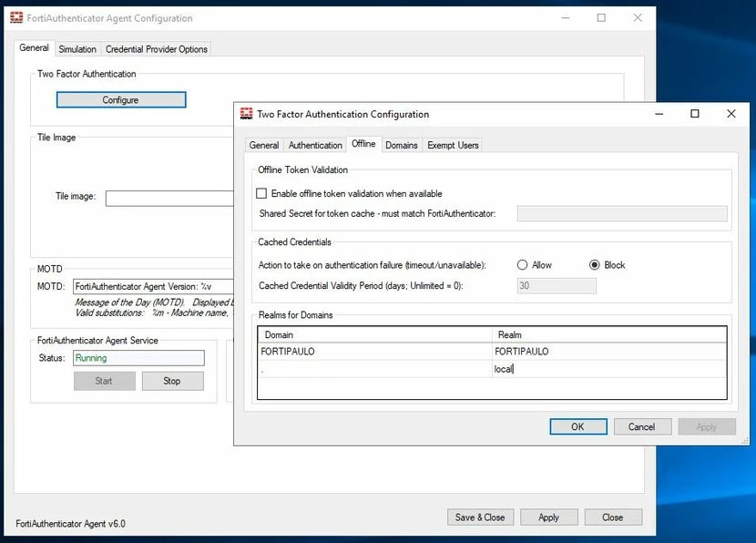The width and height of the screenshot is (756, 543).
Task: Click the Tile image path field
Action: 169,199
